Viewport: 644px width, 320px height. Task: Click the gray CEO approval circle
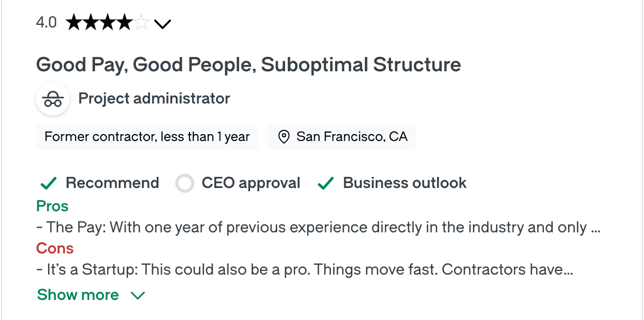coord(185,183)
